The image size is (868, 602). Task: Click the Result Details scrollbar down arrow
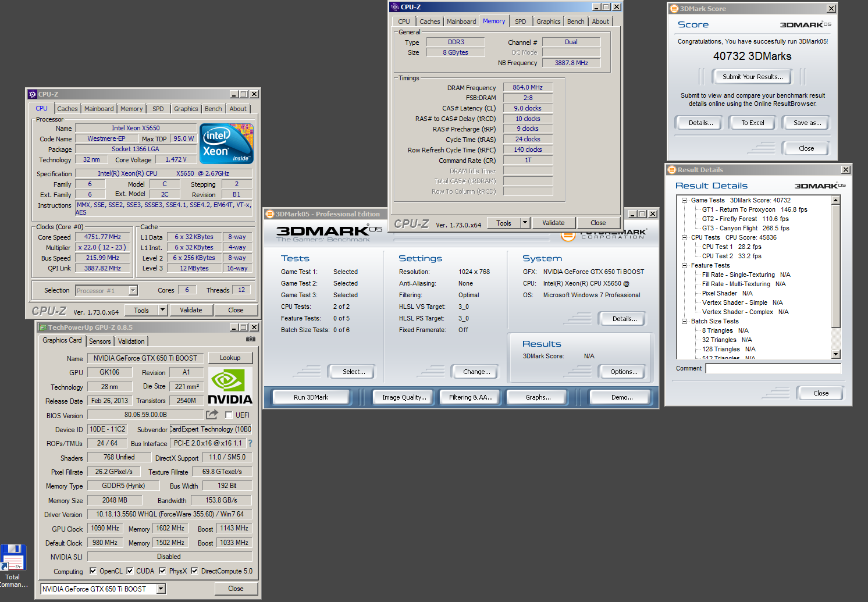point(835,354)
